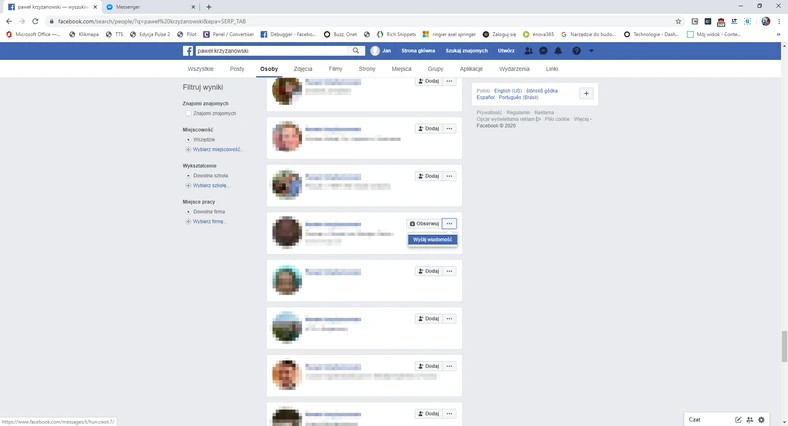788x426 pixels.
Task: Open a new browser tab
Action: coord(209,7)
